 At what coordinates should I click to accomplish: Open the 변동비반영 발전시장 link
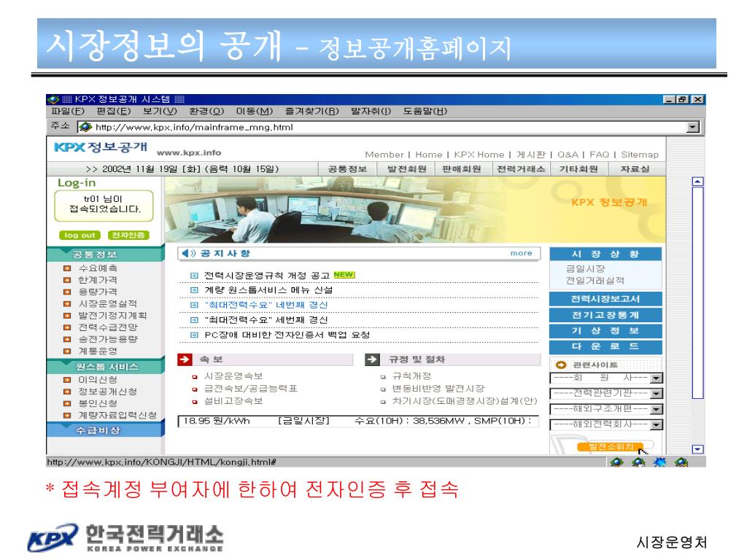438,389
